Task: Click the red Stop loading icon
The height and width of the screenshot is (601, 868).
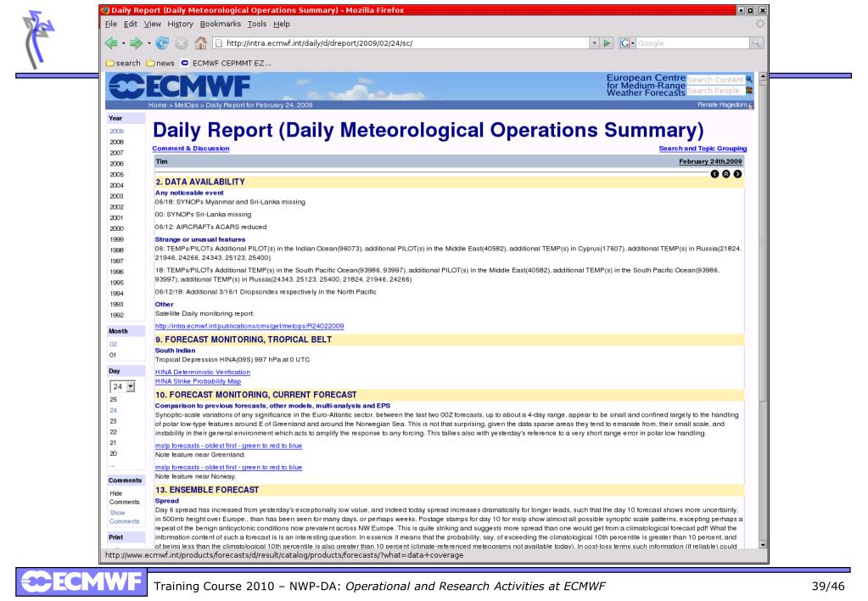Action: 181,43
